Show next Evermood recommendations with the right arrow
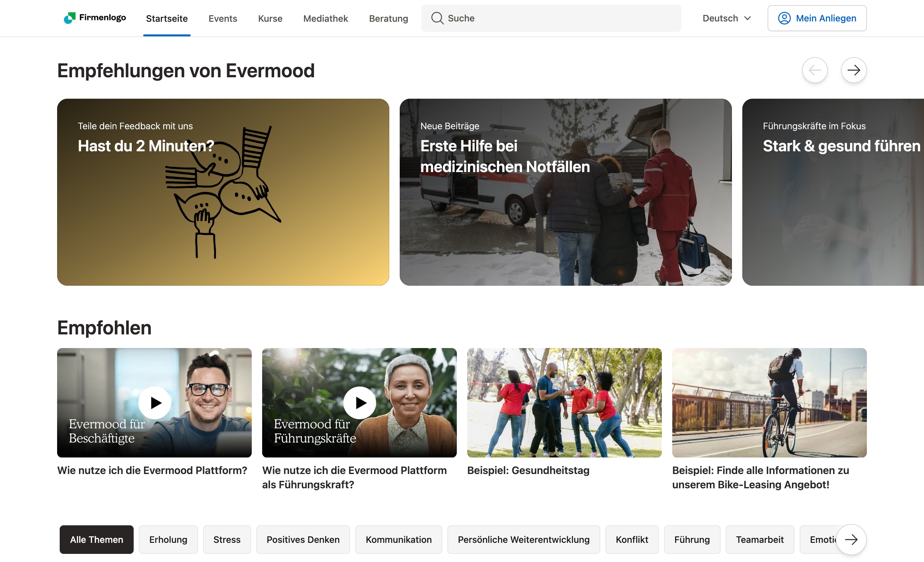 [854, 70]
